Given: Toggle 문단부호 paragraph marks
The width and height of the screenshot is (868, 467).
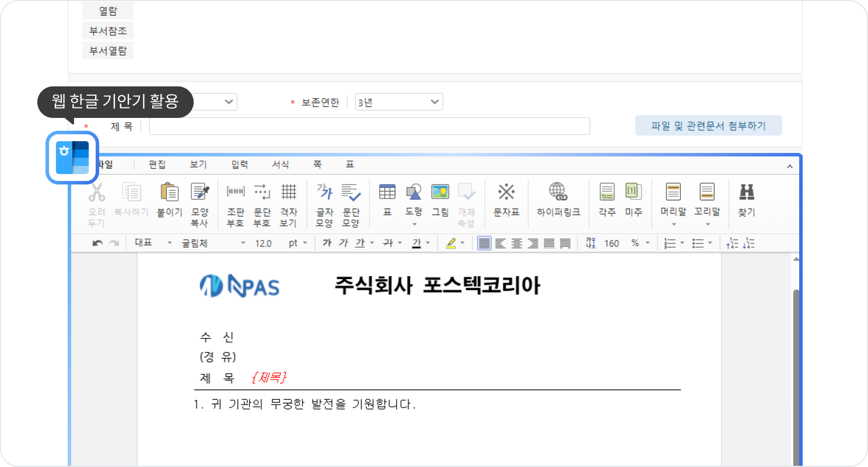Looking at the screenshot, I should tap(262, 204).
